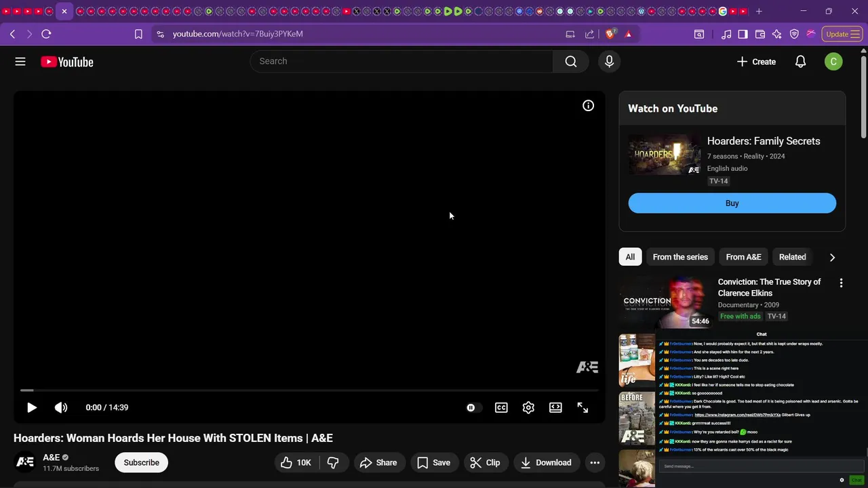This screenshot has height=488, width=868.
Task: Click the install app icon in address bar
Action: (570, 34)
